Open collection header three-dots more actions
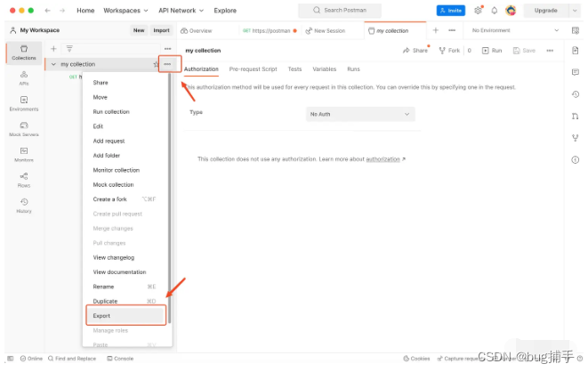Image resolution: width=588 pixels, height=372 pixels. (550, 51)
